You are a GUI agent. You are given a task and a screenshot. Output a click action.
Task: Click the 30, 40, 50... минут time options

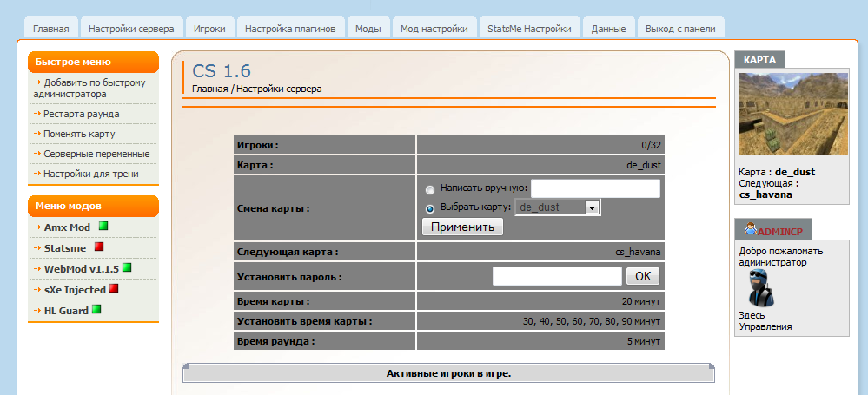(x=592, y=321)
